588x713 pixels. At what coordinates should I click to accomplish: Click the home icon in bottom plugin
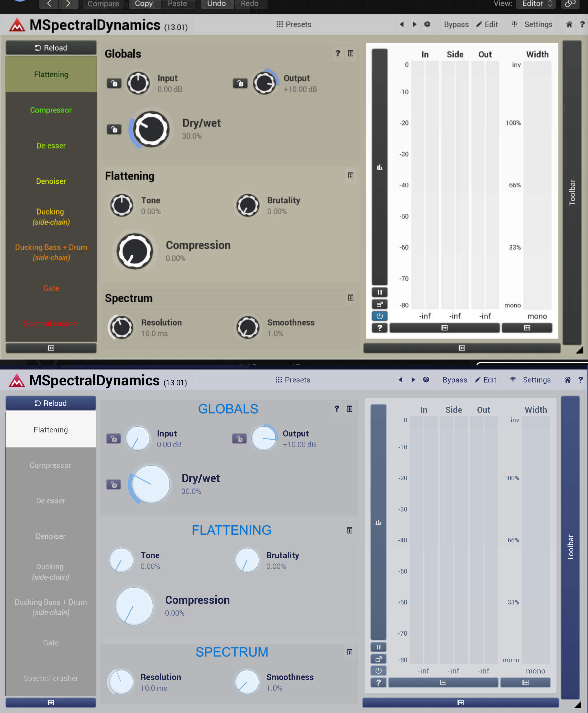(568, 380)
